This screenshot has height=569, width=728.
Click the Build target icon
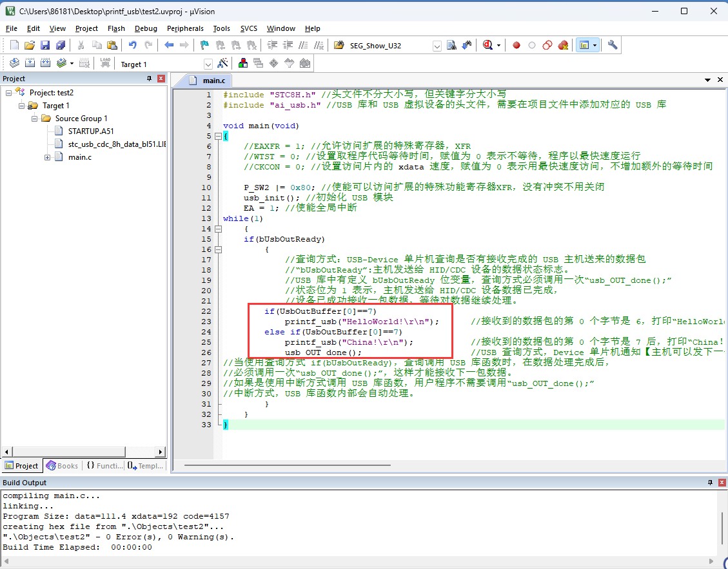point(30,63)
